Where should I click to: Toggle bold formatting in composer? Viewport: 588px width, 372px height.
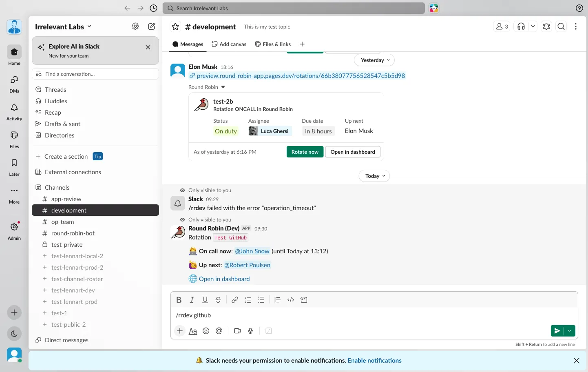179,300
